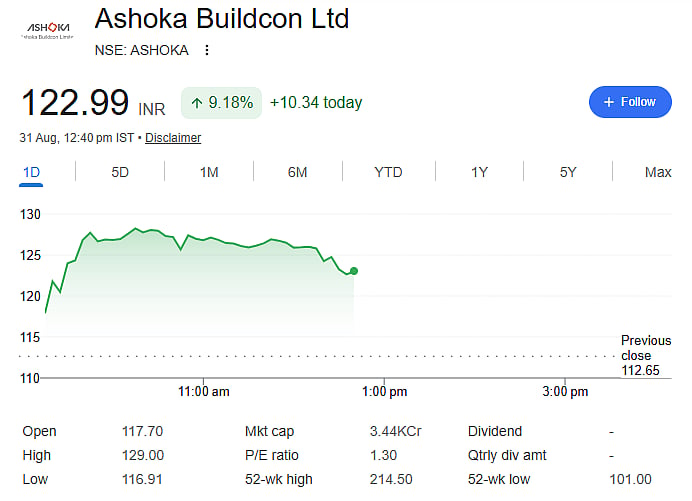Follow Ashoka Buildcon stock

[630, 102]
